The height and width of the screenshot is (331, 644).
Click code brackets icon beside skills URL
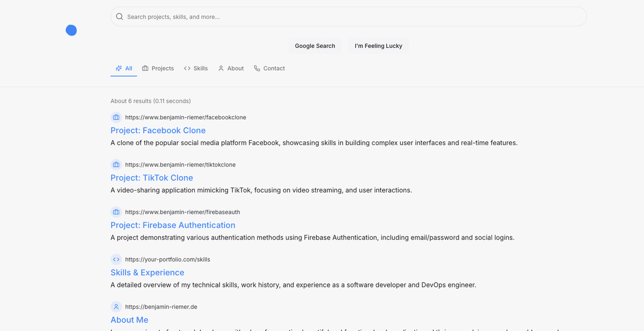116,259
